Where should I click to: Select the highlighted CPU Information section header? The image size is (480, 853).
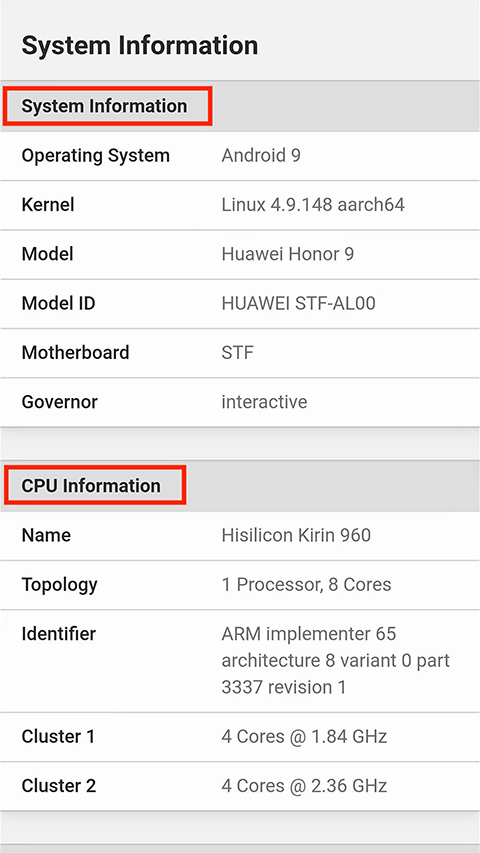[91, 485]
